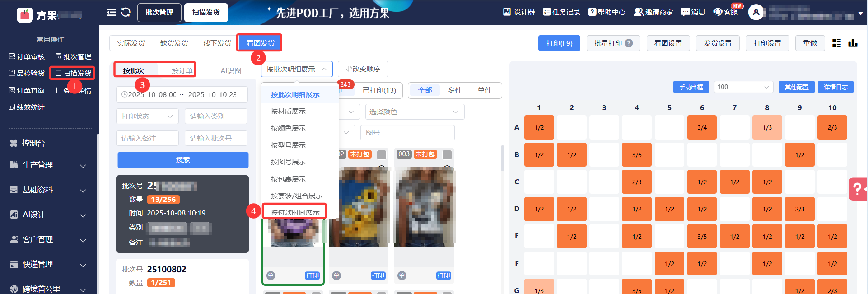This screenshot has height=294, width=868.
Task: Open the 打印状态 dropdown
Action: [x=147, y=116]
